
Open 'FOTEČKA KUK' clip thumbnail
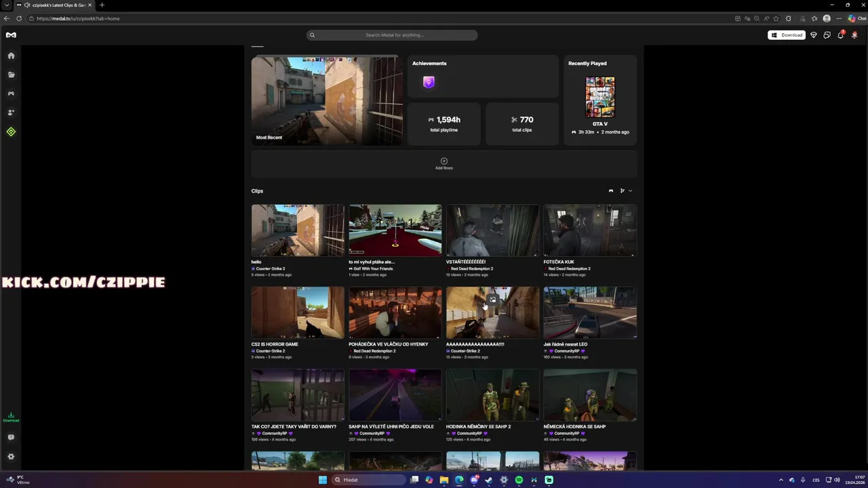(x=590, y=230)
